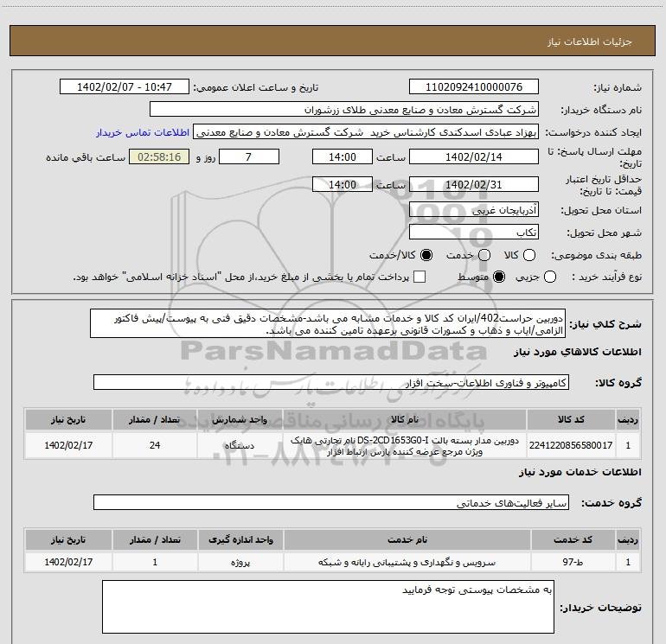Image resolution: width=666 pixels, height=644 pixels.
Task: Click the نام خدمت column header
Action: [407, 540]
